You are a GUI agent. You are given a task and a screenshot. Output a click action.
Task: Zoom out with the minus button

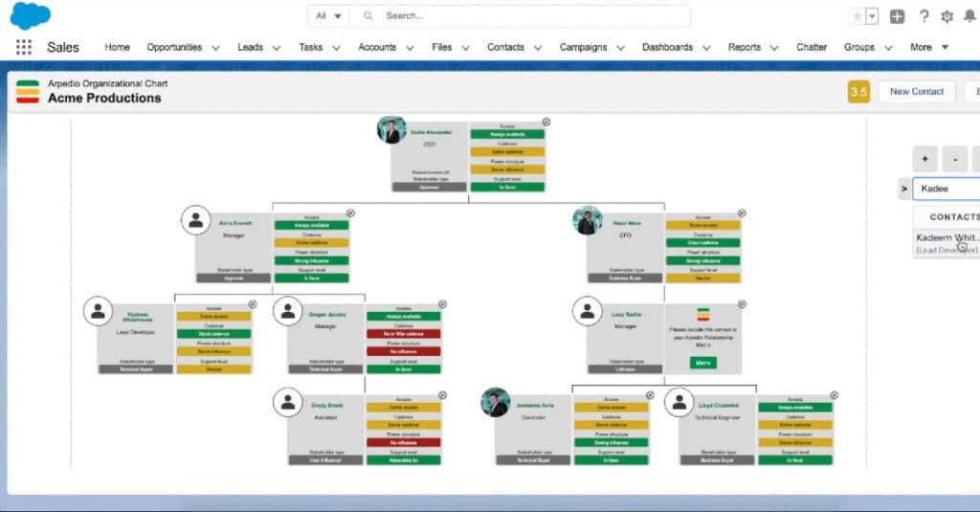tap(955, 159)
